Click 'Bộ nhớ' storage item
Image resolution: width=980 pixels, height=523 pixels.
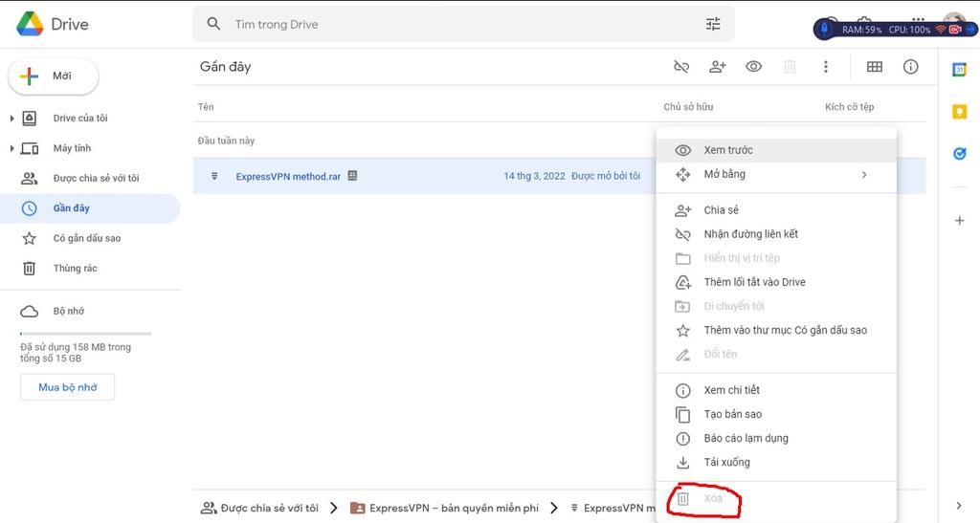click(68, 311)
